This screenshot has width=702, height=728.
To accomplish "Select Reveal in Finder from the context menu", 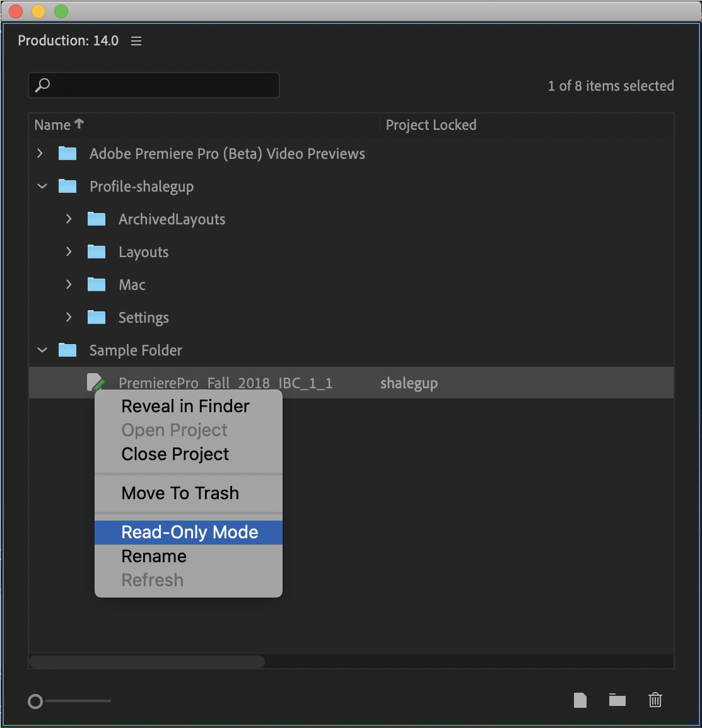I will click(185, 406).
